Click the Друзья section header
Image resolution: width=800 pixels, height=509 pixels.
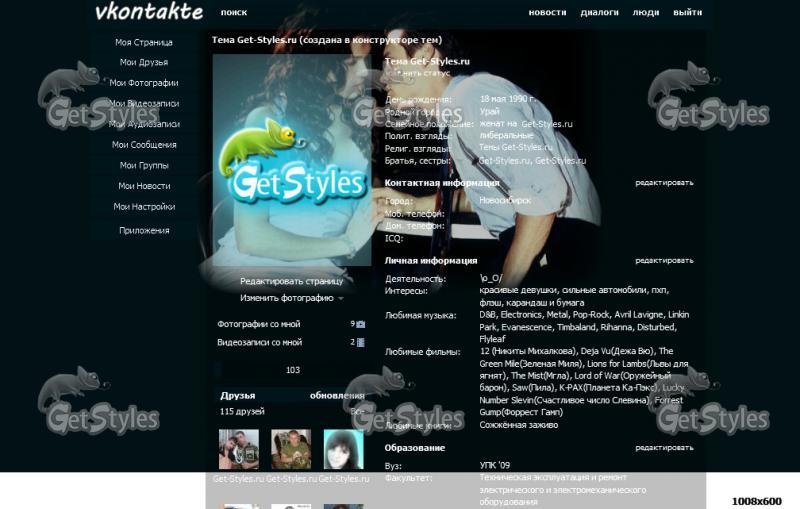tap(238, 396)
